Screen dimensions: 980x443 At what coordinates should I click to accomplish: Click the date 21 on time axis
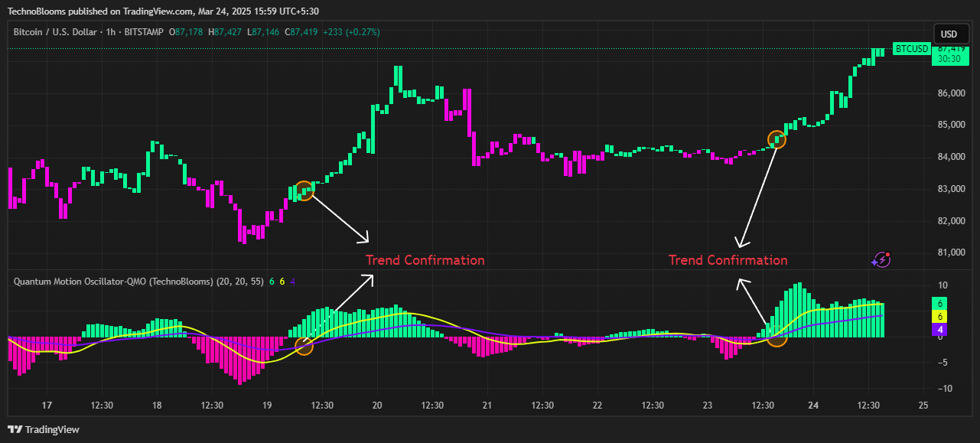487,406
